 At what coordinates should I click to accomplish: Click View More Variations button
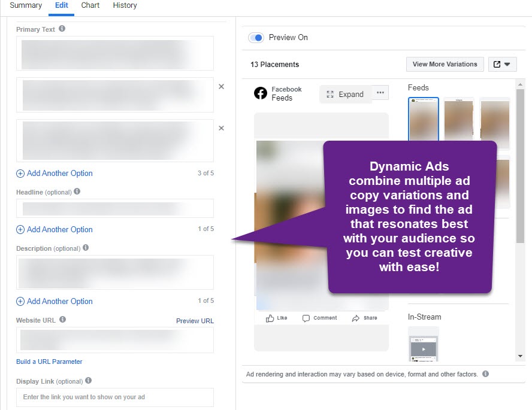[445, 65]
